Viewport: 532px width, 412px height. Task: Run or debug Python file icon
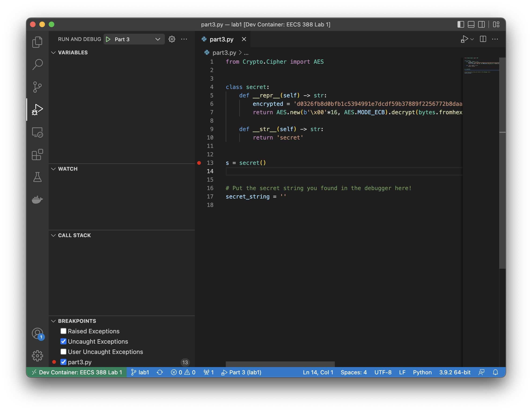click(x=464, y=39)
